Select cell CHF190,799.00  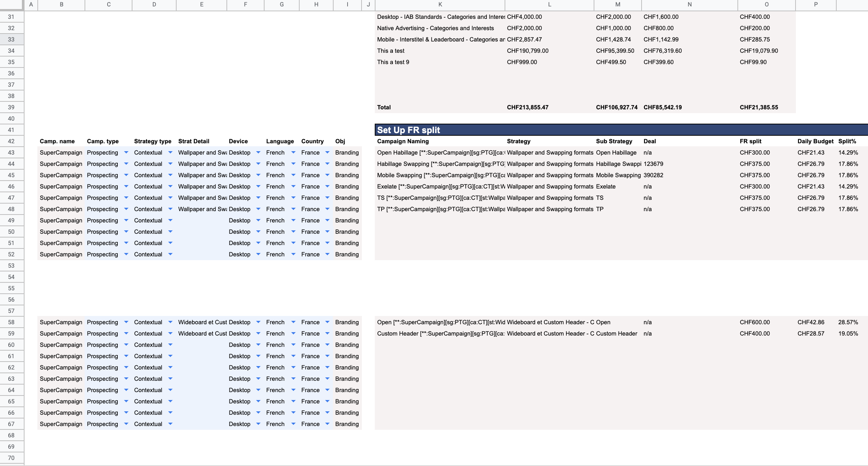(549, 51)
